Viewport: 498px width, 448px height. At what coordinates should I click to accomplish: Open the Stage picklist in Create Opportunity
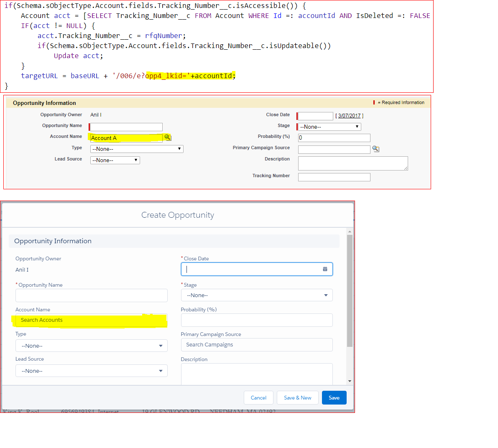[257, 295]
